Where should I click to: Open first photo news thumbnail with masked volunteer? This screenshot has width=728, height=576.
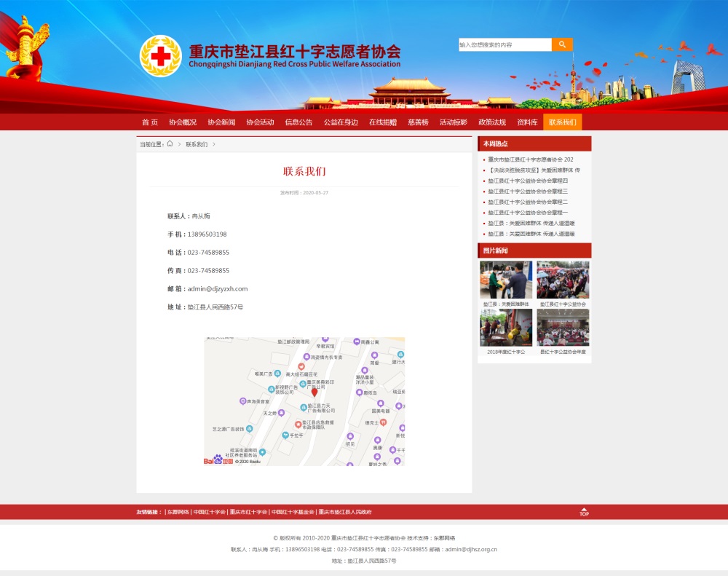pyautogui.click(x=506, y=279)
